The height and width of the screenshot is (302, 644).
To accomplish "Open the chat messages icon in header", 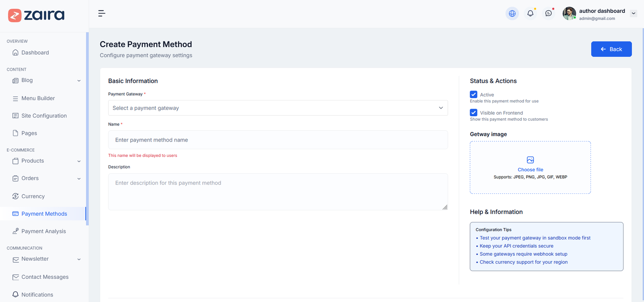I will 548,13.
